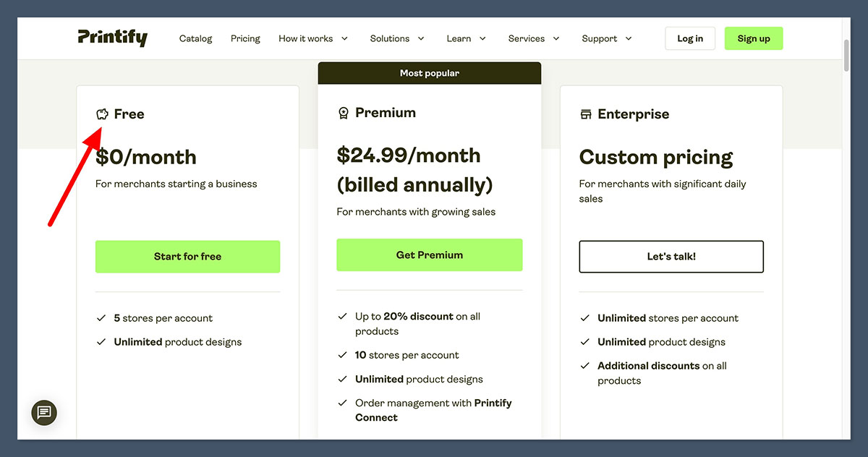Screen dimensions: 868x457
Task: Click the building icon beside Enterprise plan
Action: click(x=584, y=114)
